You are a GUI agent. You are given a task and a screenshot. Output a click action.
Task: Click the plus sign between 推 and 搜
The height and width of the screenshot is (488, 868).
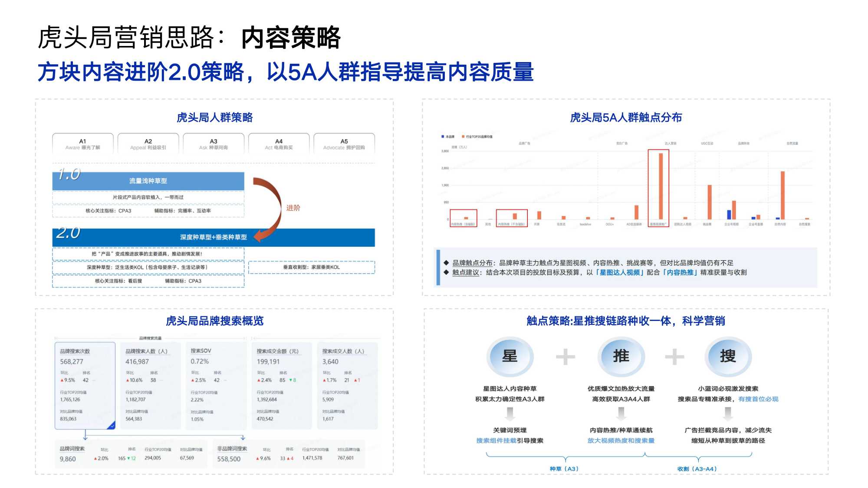[674, 357]
